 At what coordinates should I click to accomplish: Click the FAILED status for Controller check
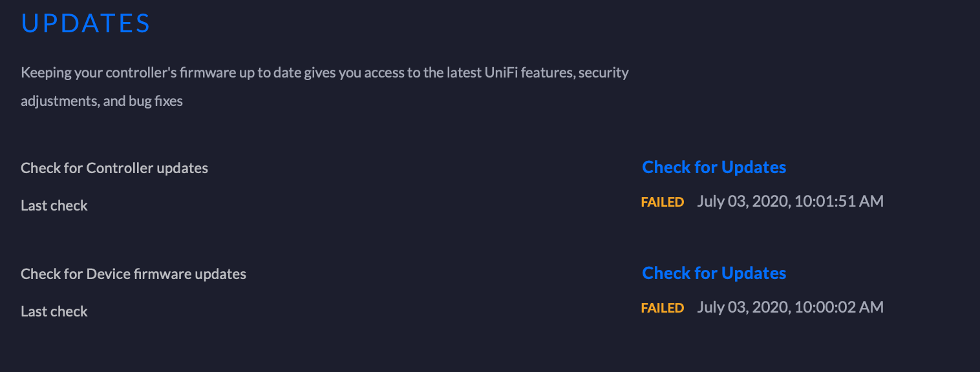[662, 202]
